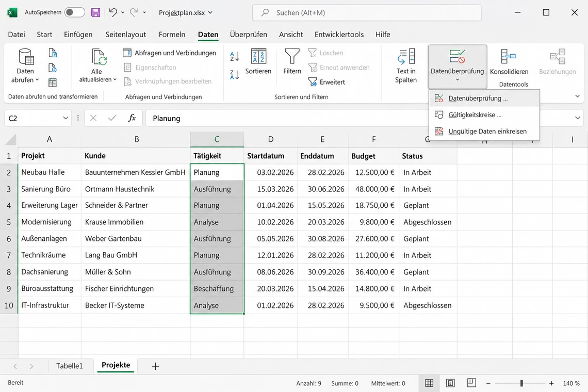The height and width of the screenshot is (392, 588).
Task: Open the undo history dropdown arrow
Action: click(x=123, y=12)
